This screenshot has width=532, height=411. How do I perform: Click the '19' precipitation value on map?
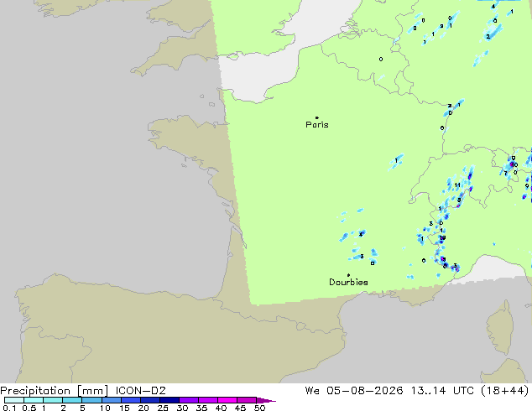click(442, 237)
